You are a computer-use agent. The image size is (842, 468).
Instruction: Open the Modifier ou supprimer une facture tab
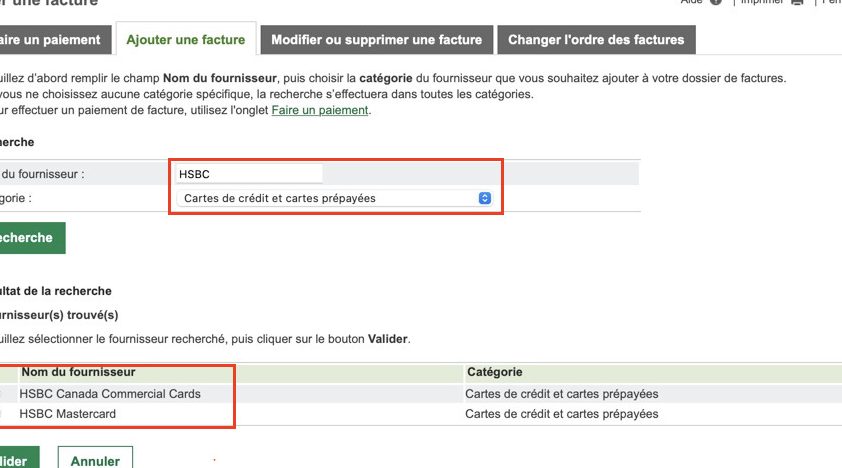tap(376, 40)
